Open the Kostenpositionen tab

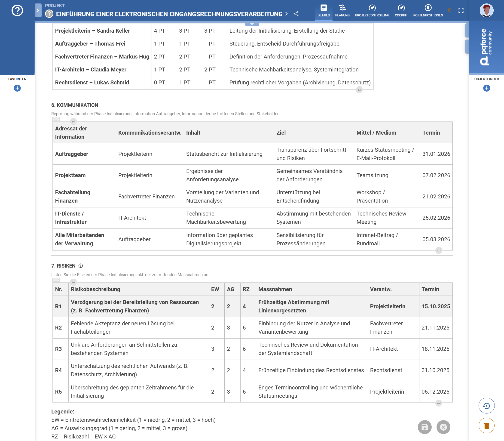click(x=428, y=11)
